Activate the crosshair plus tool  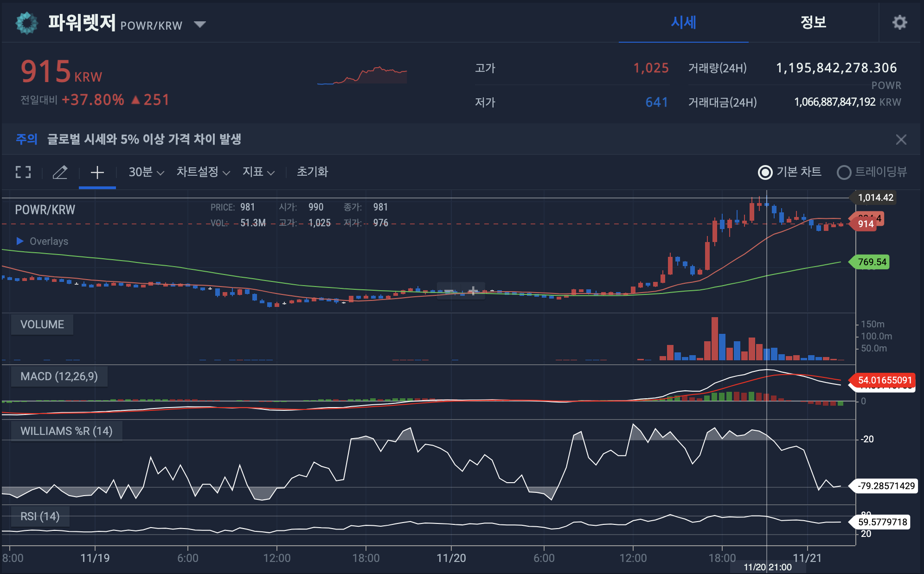click(x=97, y=172)
